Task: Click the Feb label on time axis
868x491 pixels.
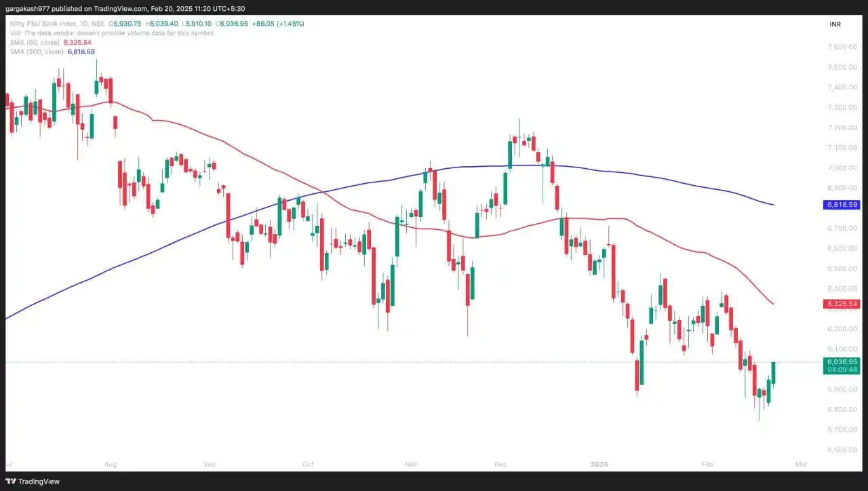Action: (708, 465)
